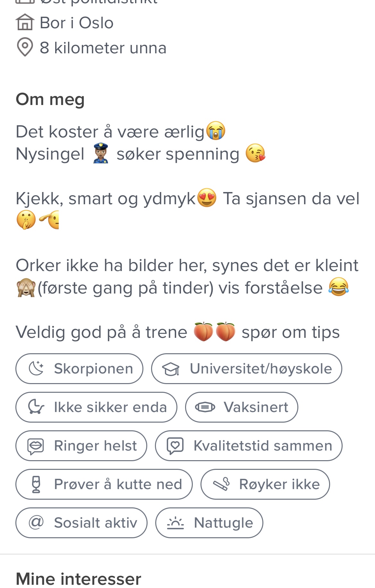375x588 pixels.
Task: Tap the cigarette icon in Røyker ikke
Action: 222,484
